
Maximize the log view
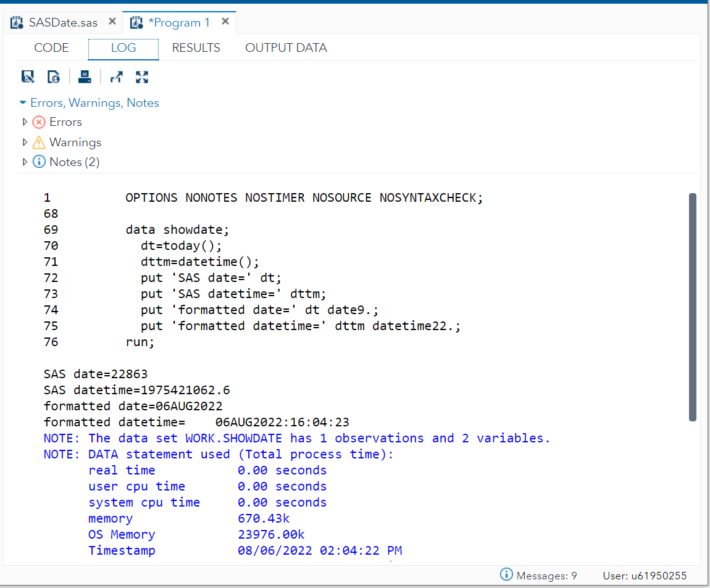tap(142, 77)
